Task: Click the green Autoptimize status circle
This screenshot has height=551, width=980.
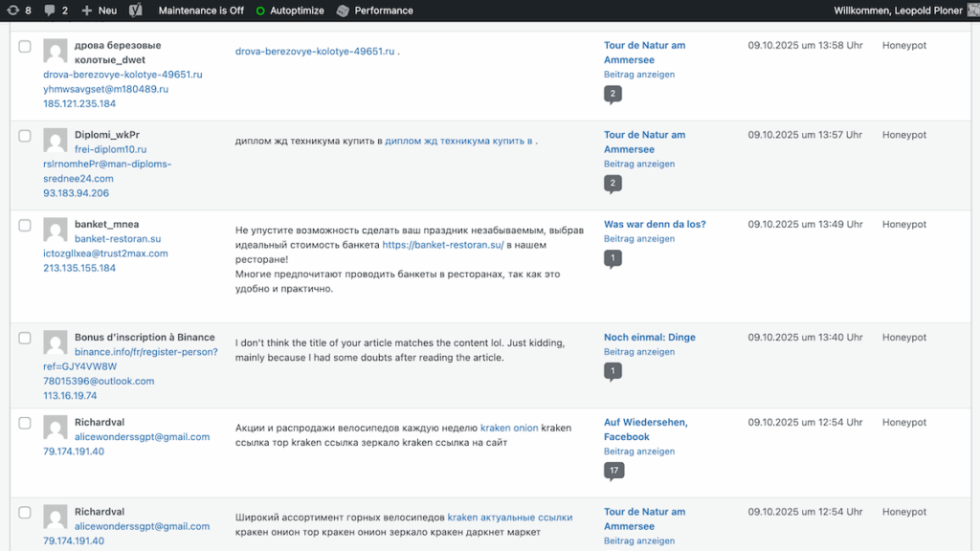Action: point(260,11)
